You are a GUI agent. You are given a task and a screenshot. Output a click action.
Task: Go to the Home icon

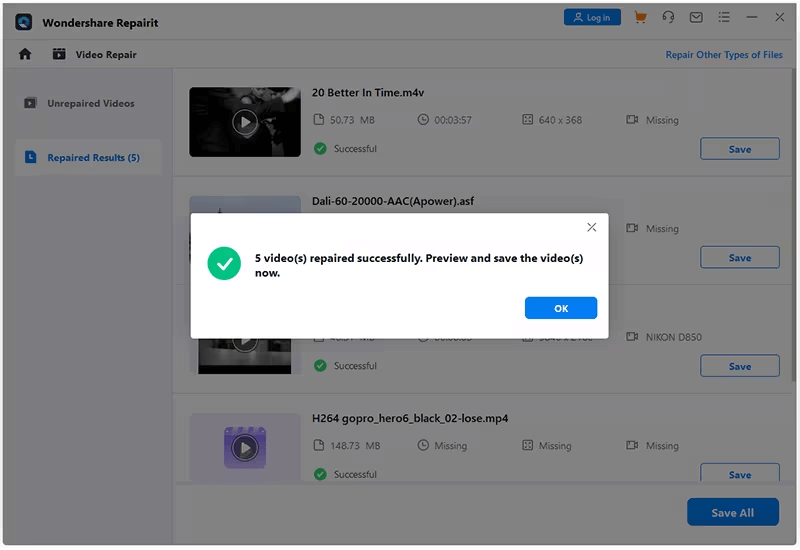(25, 54)
